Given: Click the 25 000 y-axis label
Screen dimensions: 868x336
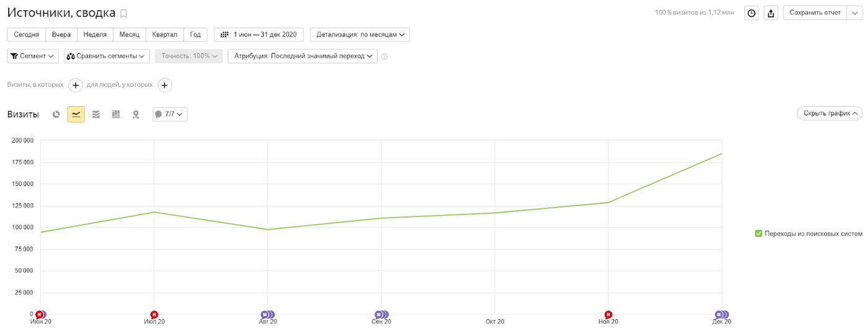Looking at the screenshot, I should pyautogui.click(x=24, y=293).
